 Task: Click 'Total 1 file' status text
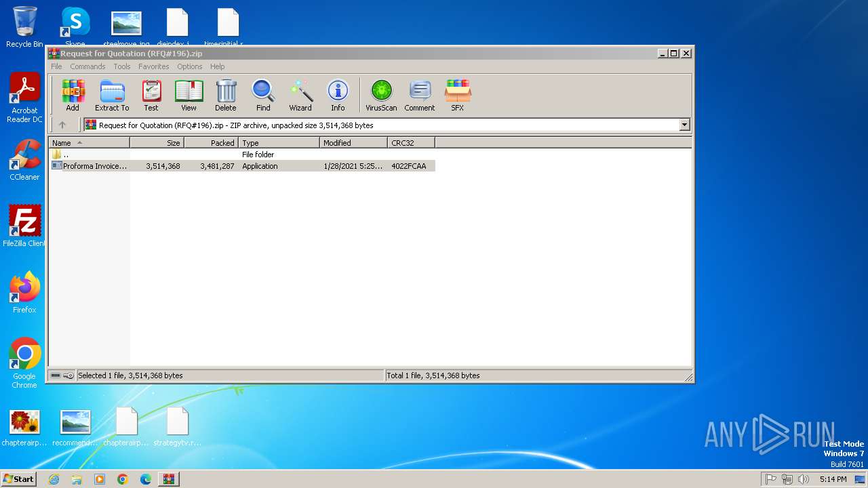(x=433, y=375)
